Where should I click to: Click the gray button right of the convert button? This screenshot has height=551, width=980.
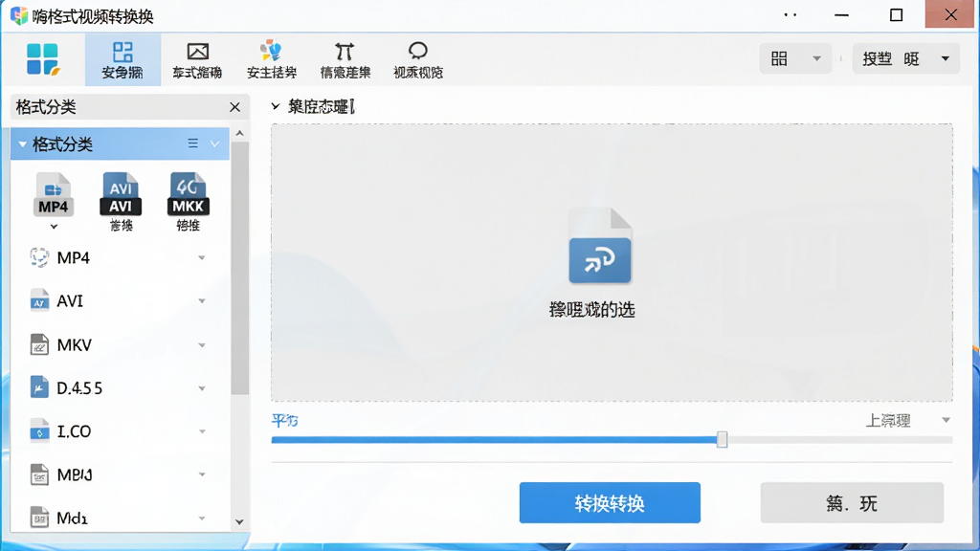click(852, 503)
